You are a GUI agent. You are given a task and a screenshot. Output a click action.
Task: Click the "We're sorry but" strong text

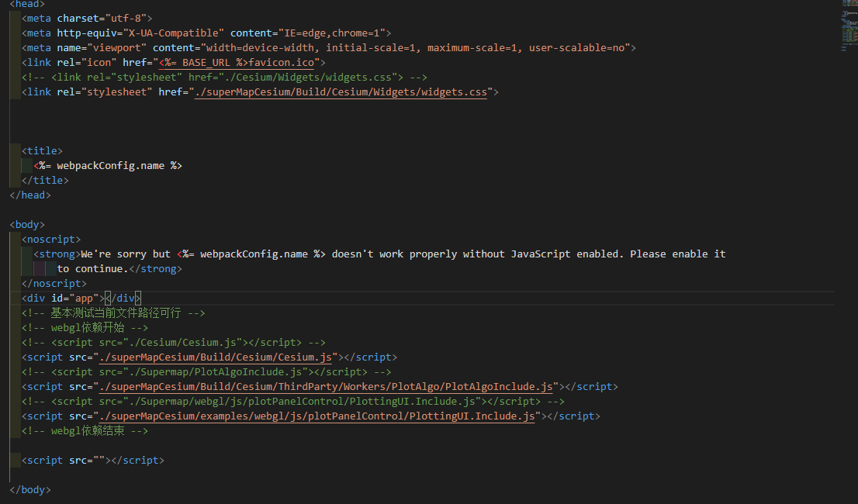click(126, 254)
